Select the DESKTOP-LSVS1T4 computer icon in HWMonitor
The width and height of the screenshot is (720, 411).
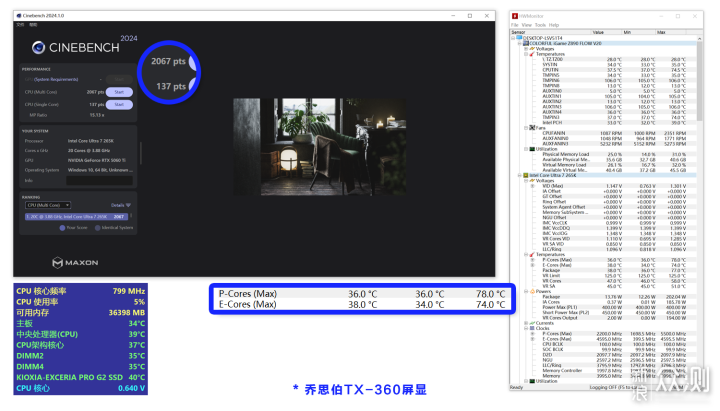click(519, 38)
